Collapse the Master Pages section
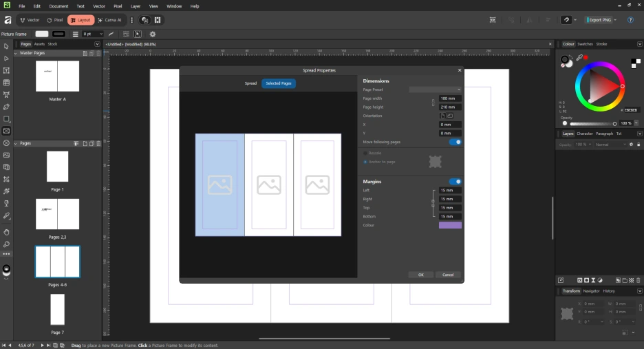Screen dimensions: 644x349 [x=16, y=53]
